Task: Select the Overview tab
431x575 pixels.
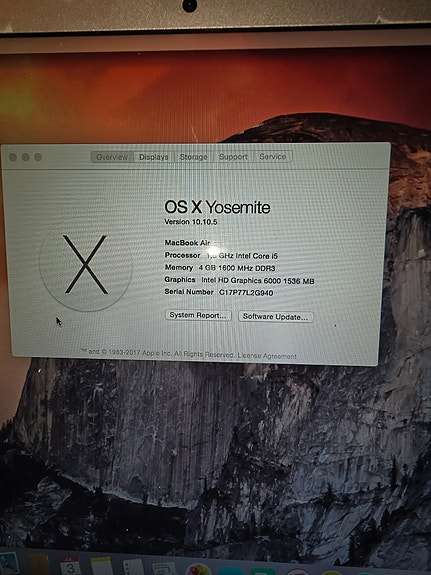Action: (112, 157)
